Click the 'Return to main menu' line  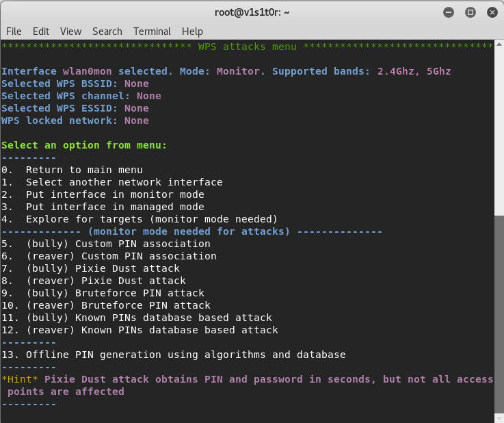83,170
